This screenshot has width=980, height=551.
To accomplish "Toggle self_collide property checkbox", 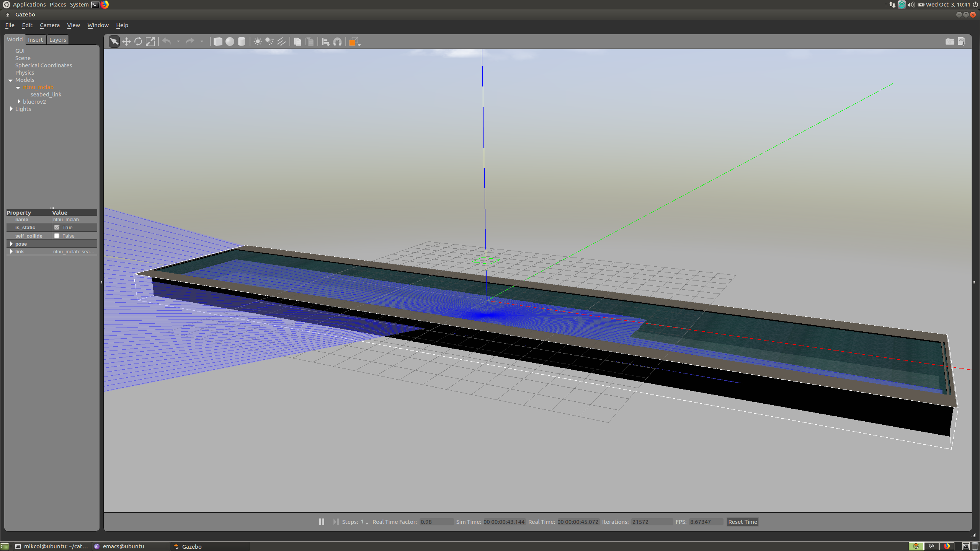I will [57, 235].
